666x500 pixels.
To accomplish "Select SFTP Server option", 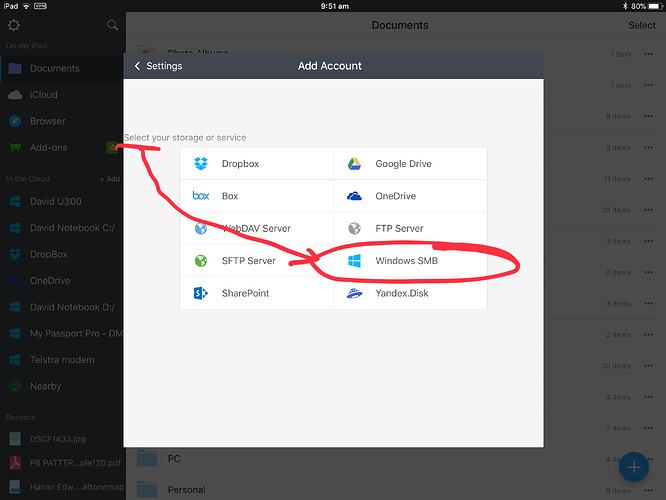I will (x=256, y=260).
